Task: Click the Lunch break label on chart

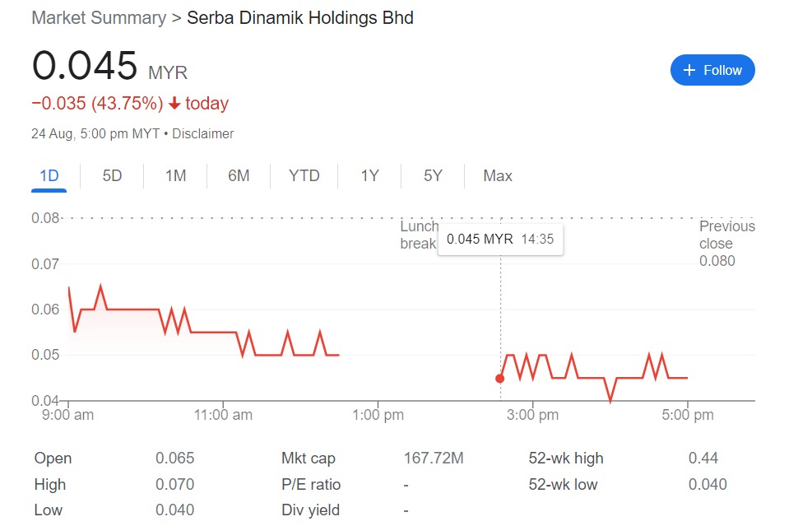Action: 419,235
